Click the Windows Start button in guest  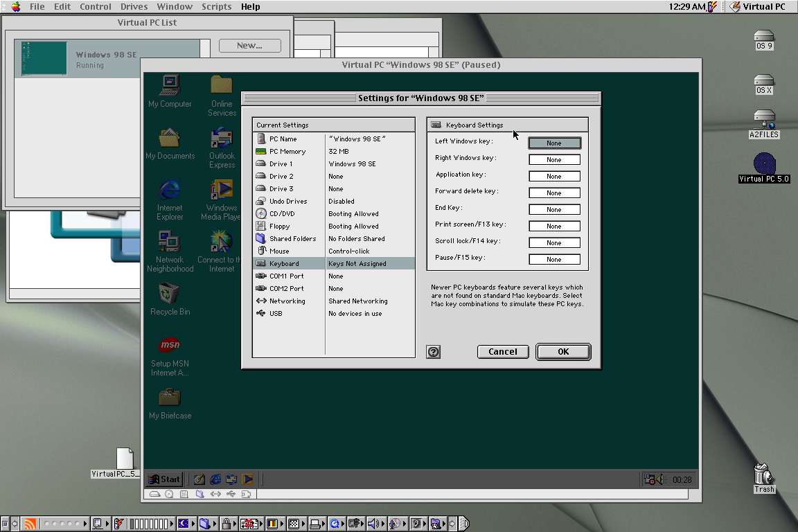tap(164, 479)
